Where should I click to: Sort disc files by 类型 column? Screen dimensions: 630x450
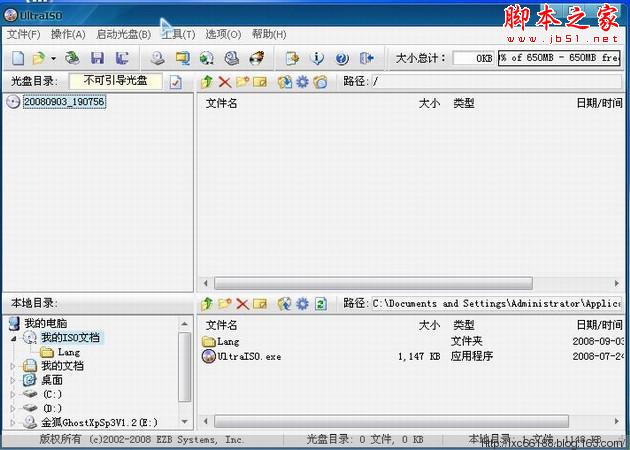tap(464, 104)
